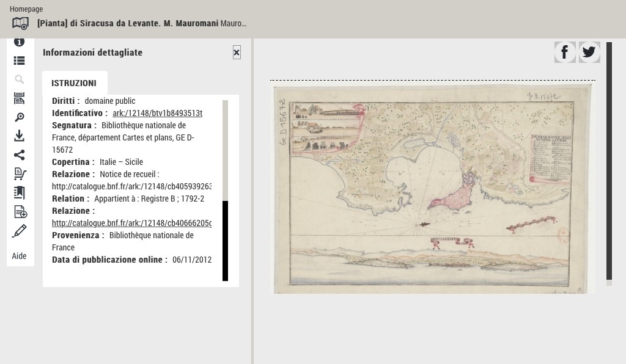Open the share options icon
The height and width of the screenshot is (364, 626).
(19, 155)
